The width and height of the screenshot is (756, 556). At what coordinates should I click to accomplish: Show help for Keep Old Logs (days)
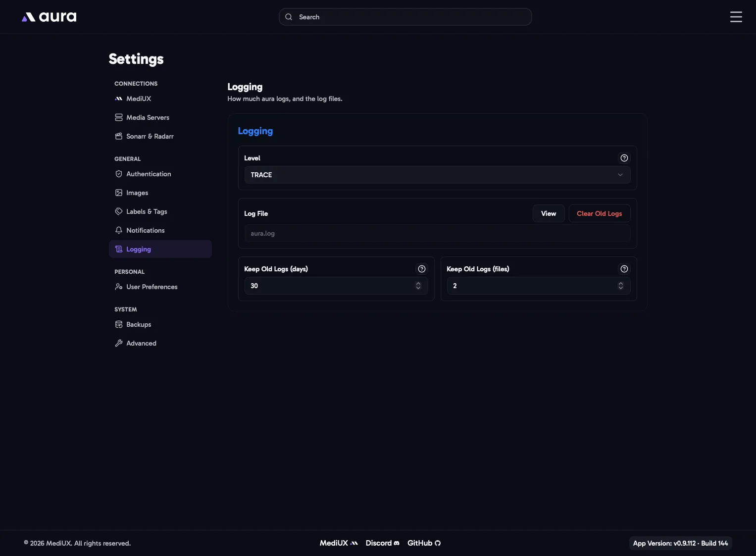tap(421, 269)
